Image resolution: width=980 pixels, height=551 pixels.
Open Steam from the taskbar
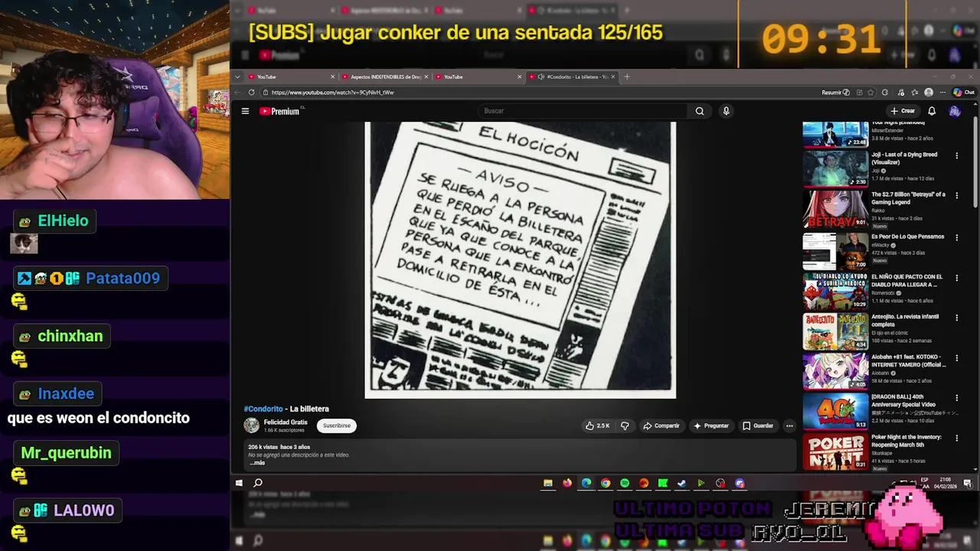(x=681, y=483)
